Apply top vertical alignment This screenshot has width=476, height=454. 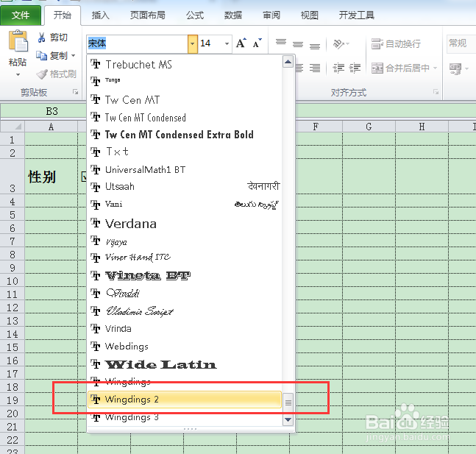pos(281,43)
